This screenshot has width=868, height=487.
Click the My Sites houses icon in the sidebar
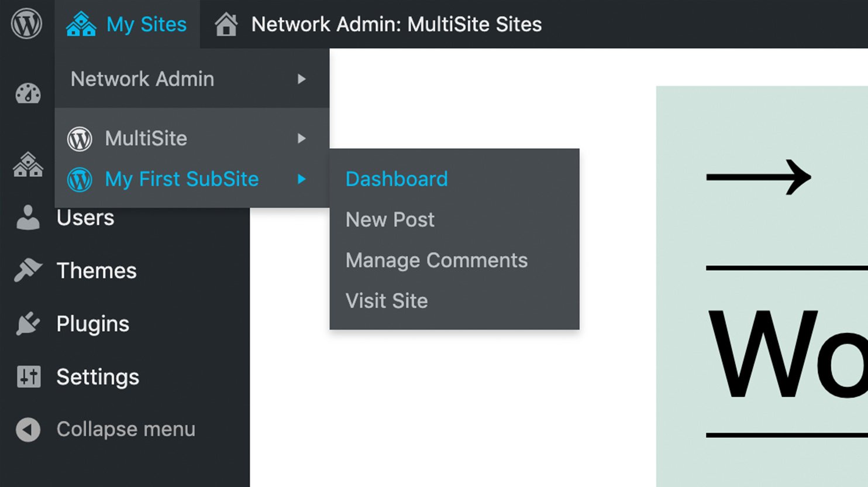click(26, 166)
